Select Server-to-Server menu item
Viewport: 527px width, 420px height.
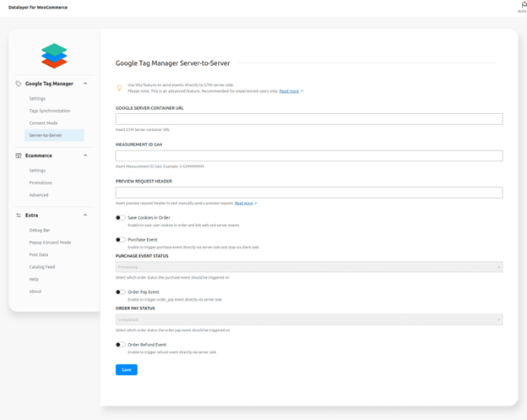[54, 135]
